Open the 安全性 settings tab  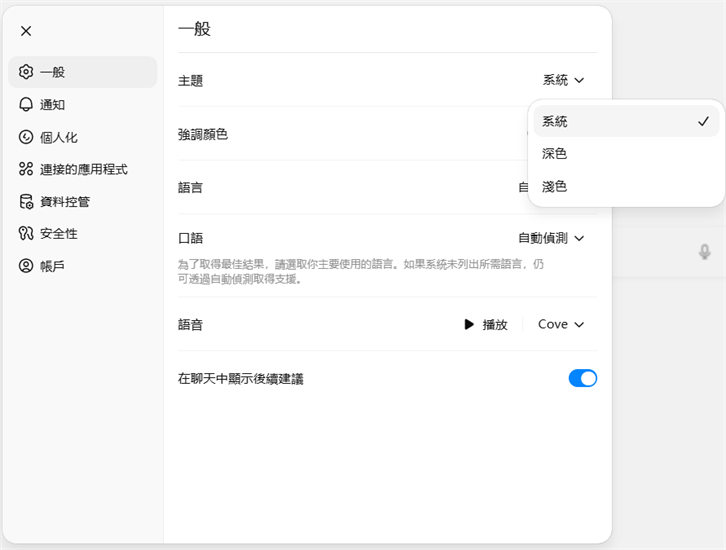coord(83,233)
